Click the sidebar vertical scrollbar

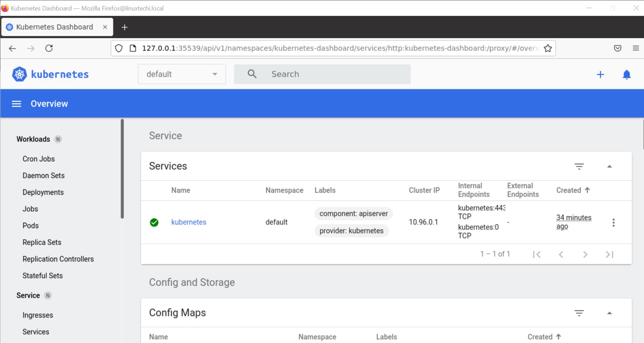tap(122, 169)
